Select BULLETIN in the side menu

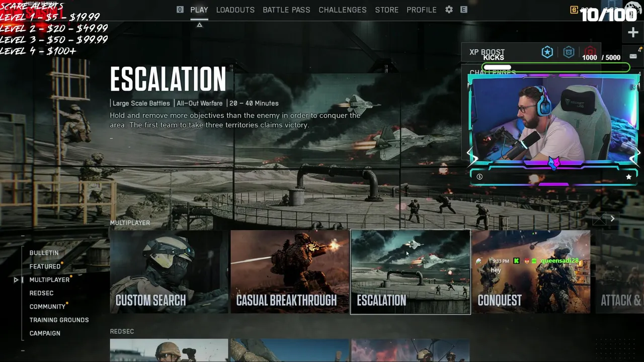coord(44,253)
